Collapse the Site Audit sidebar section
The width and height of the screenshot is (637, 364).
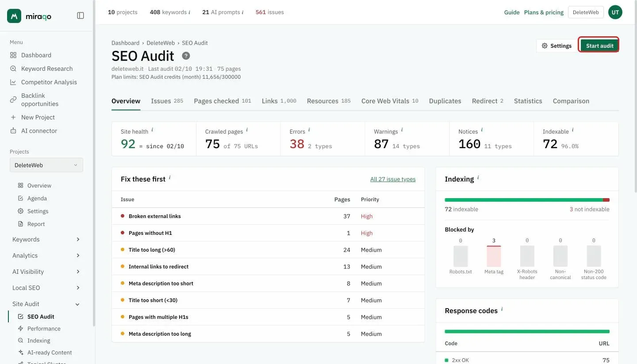46,304
